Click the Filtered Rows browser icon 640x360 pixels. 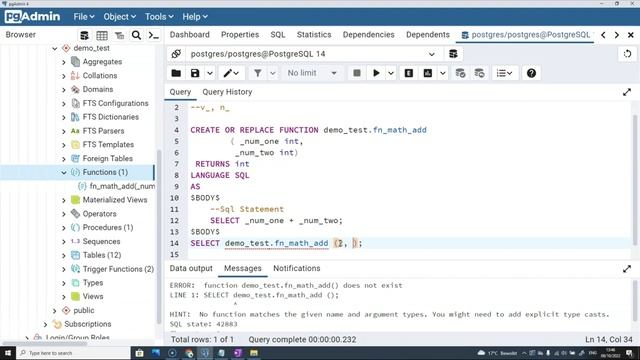coord(119,36)
